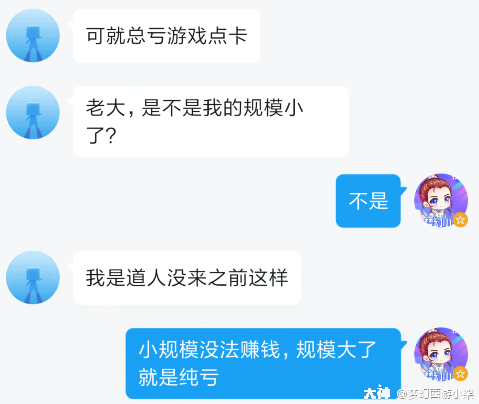Open the "@梦幻西游小柒" watermark link
Image resolution: width=479 pixels, height=404 pixels.
(436, 394)
